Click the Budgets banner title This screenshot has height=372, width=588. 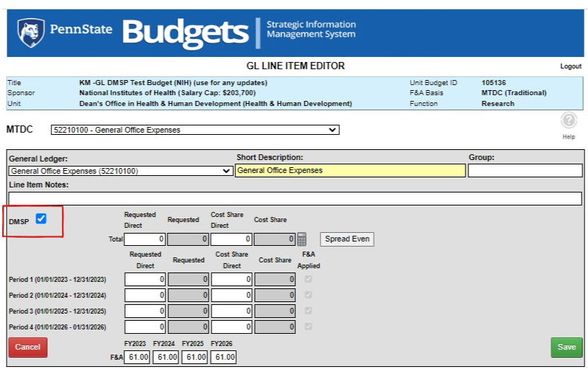click(x=185, y=33)
